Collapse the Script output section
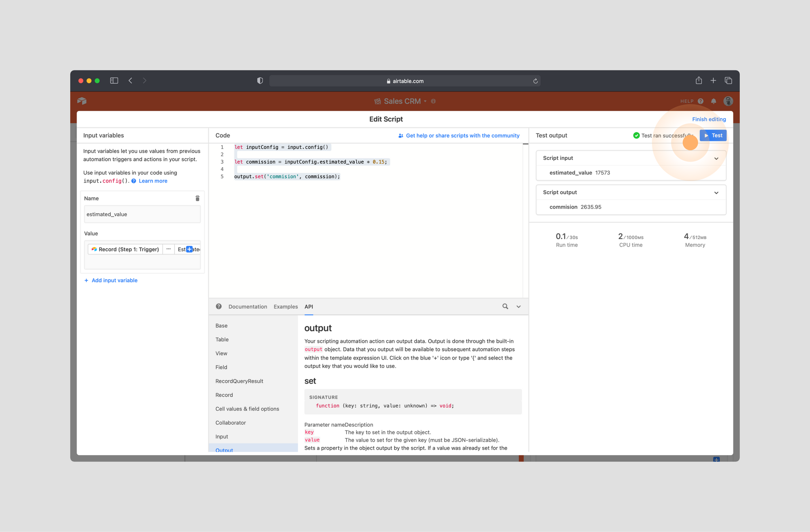810x532 pixels. click(x=716, y=193)
